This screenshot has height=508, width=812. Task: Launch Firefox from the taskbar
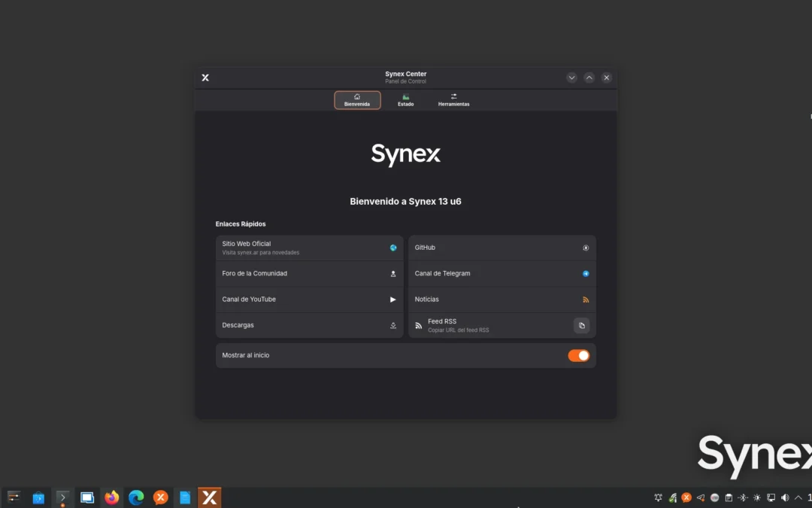tap(111, 497)
